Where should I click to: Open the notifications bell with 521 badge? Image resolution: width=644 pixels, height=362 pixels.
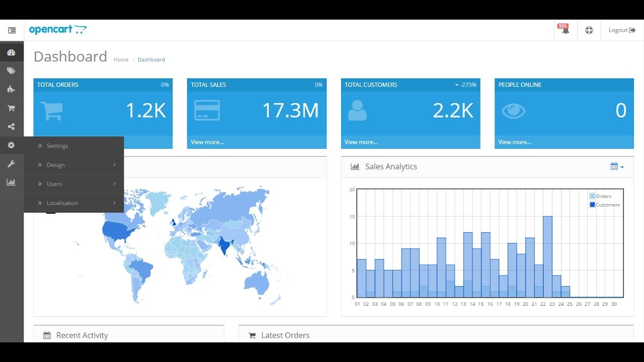pos(565,30)
